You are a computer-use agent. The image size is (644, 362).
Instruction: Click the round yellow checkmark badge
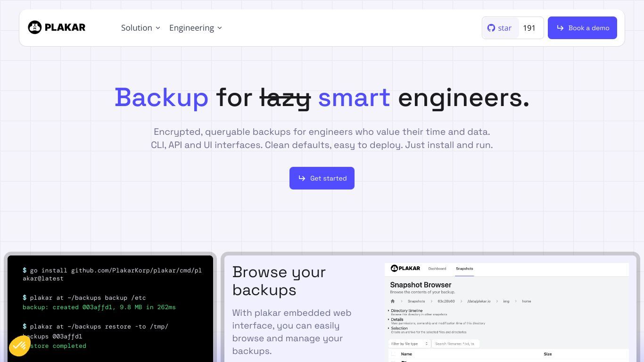pos(19,346)
